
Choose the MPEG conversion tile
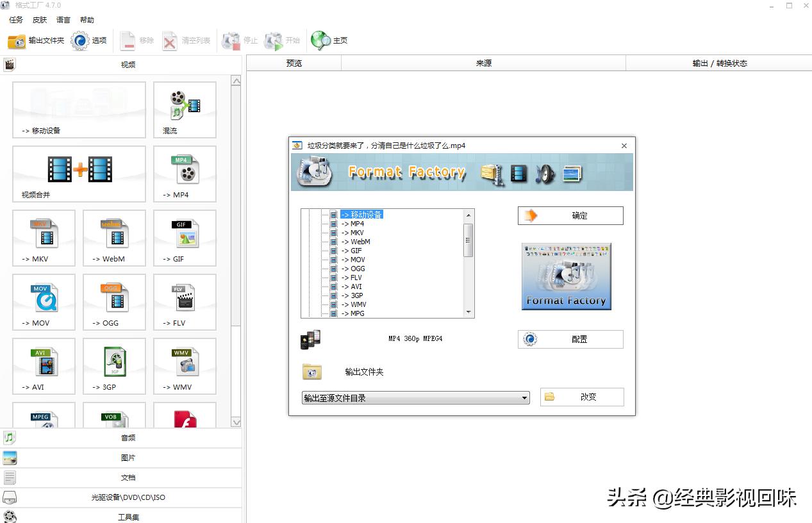point(44,415)
